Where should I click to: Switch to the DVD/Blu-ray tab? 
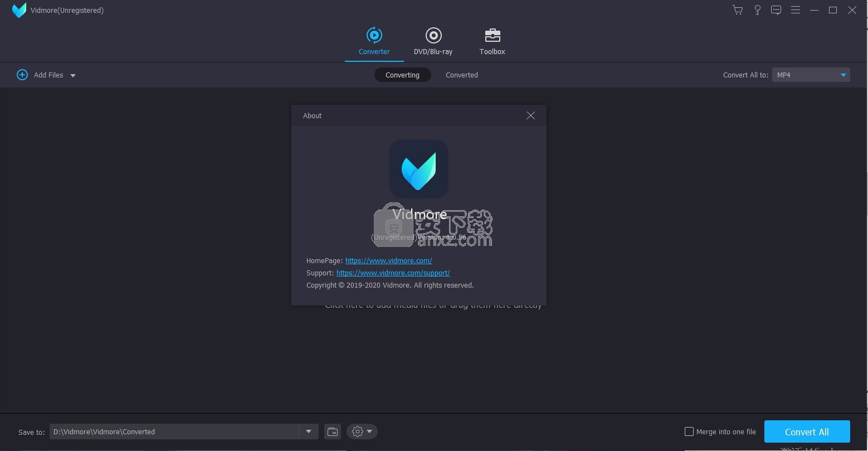(433, 42)
